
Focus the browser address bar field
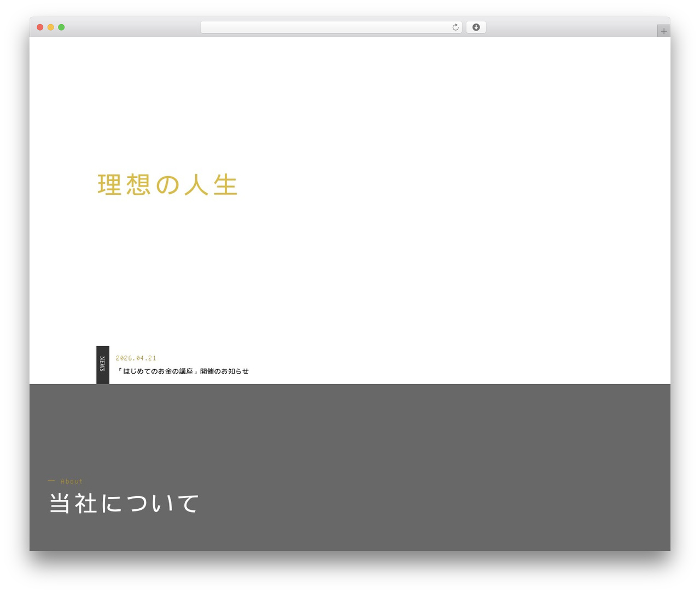pyautogui.click(x=331, y=27)
